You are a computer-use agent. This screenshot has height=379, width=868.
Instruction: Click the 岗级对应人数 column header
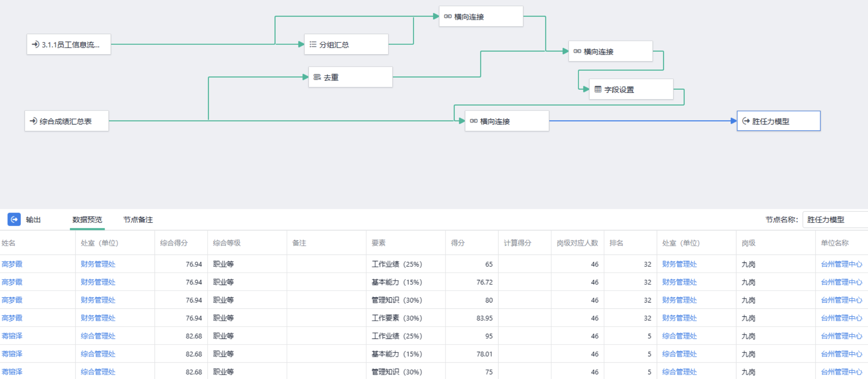point(577,243)
